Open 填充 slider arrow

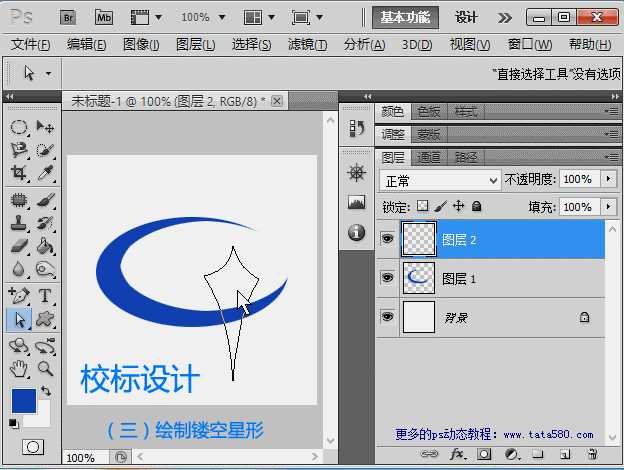[x=609, y=207]
